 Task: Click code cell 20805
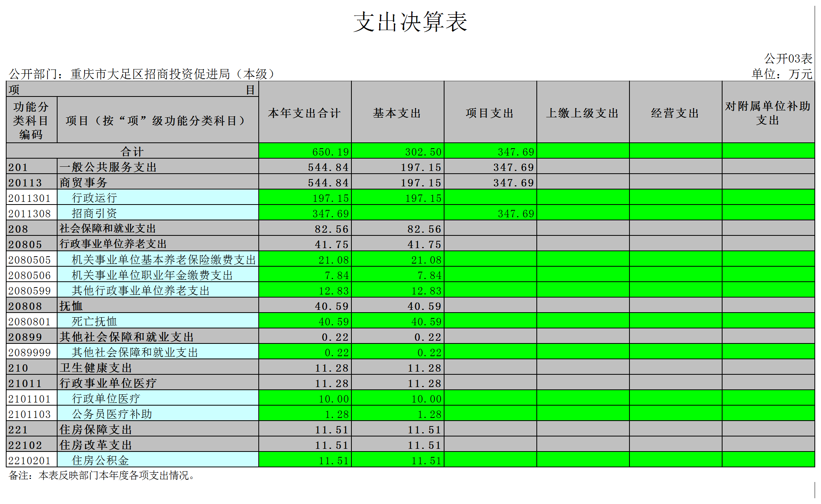pyautogui.click(x=32, y=244)
